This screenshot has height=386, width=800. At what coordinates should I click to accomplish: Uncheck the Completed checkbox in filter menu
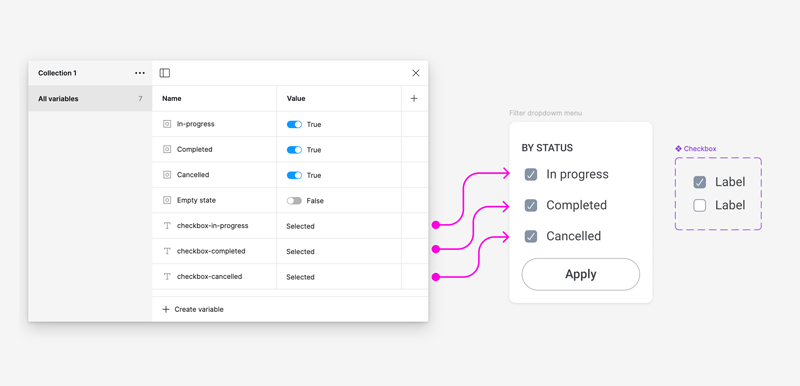point(531,205)
